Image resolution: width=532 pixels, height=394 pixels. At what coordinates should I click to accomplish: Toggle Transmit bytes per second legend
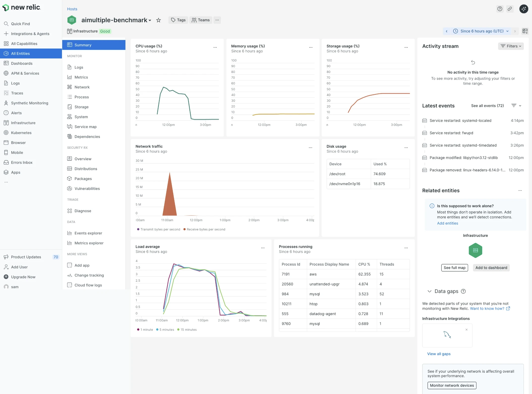pos(159,229)
